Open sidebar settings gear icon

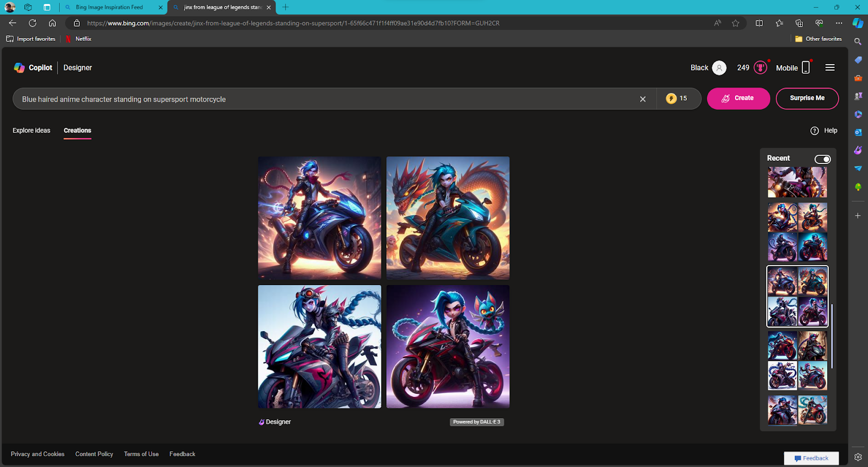[858, 457]
